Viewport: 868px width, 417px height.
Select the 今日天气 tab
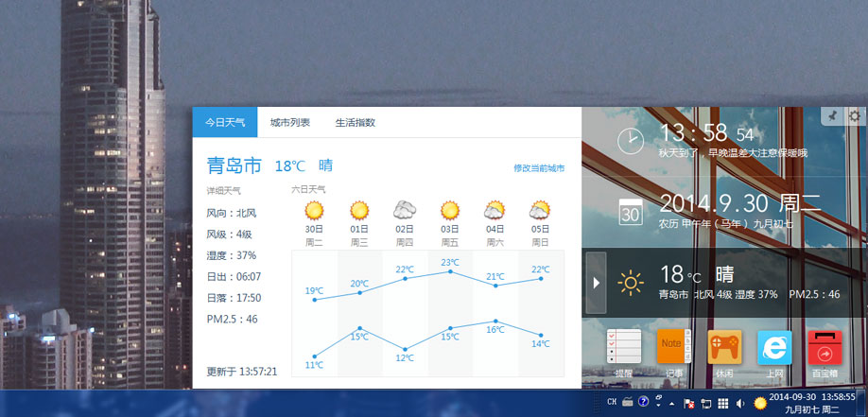[x=225, y=123]
